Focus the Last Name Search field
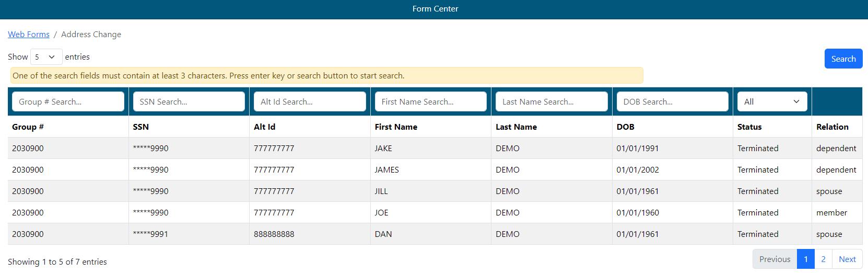868x273 pixels. tap(552, 101)
